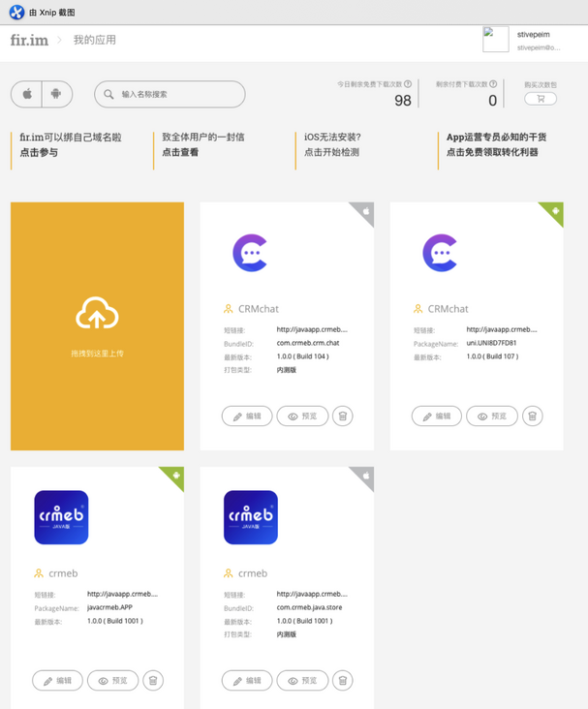Edit the javacrmeb.APP Android app
The image size is (588, 709).
pos(57,681)
